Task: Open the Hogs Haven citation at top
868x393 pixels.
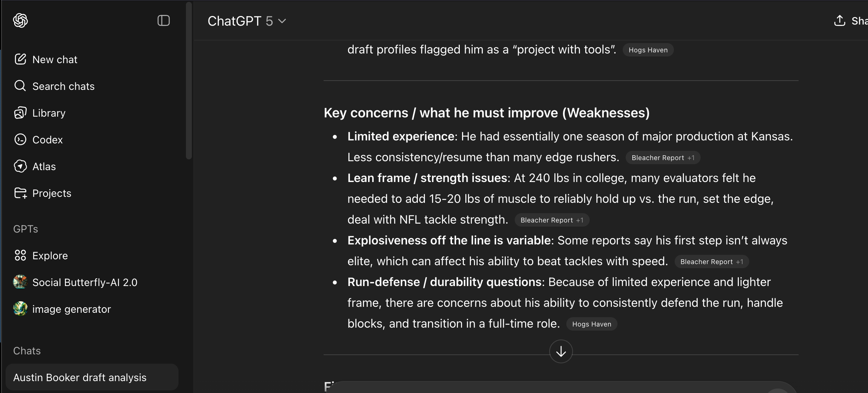Action: tap(648, 50)
